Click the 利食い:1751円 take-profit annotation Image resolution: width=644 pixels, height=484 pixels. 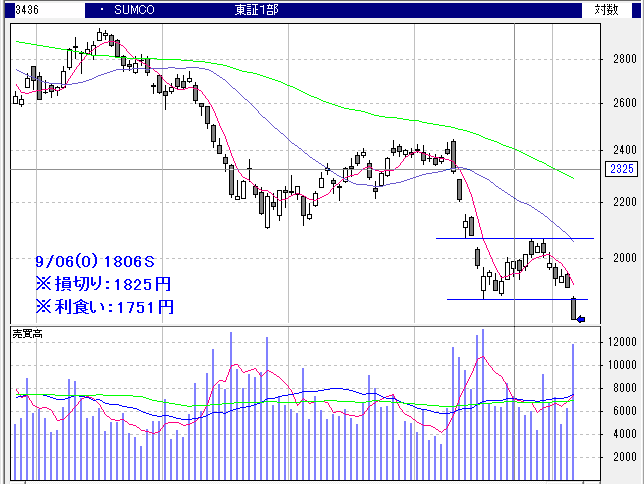tap(104, 306)
